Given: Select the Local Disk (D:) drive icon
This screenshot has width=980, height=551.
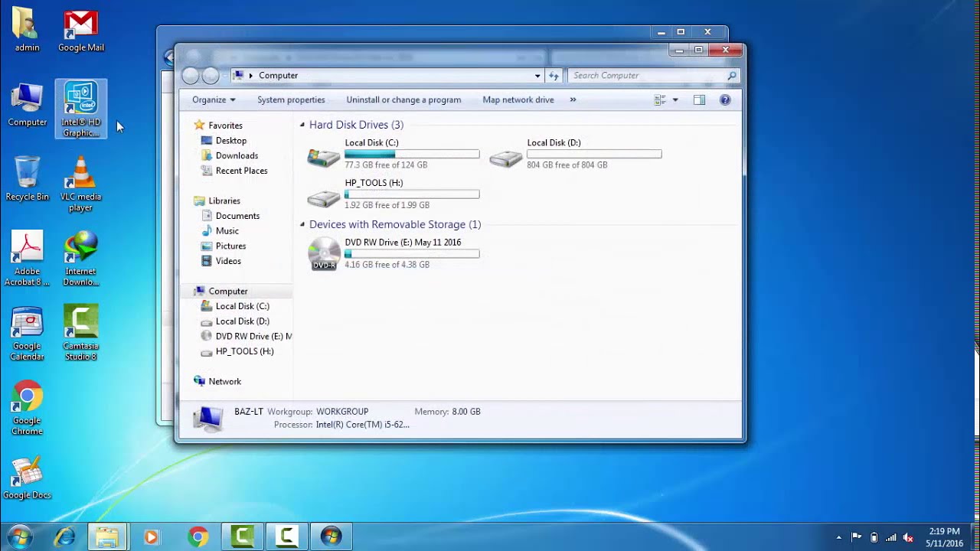Looking at the screenshot, I should (506, 158).
